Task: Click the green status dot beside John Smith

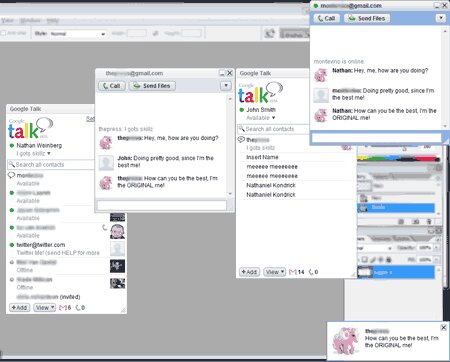Action: tap(242, 110)
